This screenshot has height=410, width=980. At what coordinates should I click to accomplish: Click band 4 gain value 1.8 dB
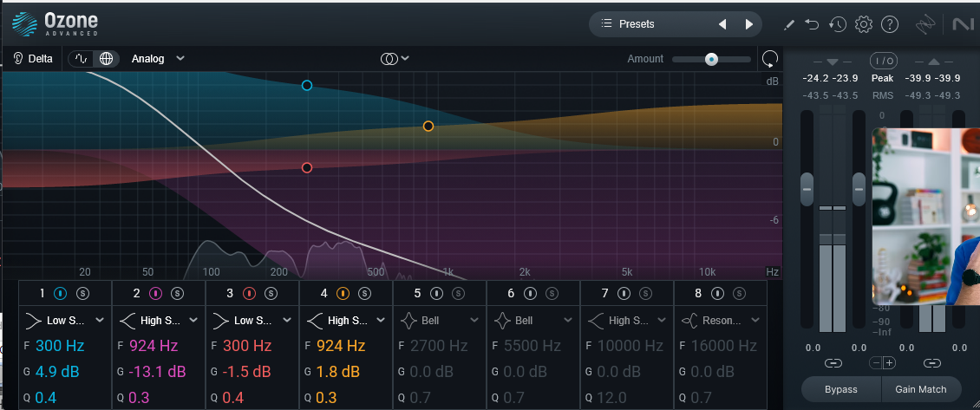tap(338, 372)
